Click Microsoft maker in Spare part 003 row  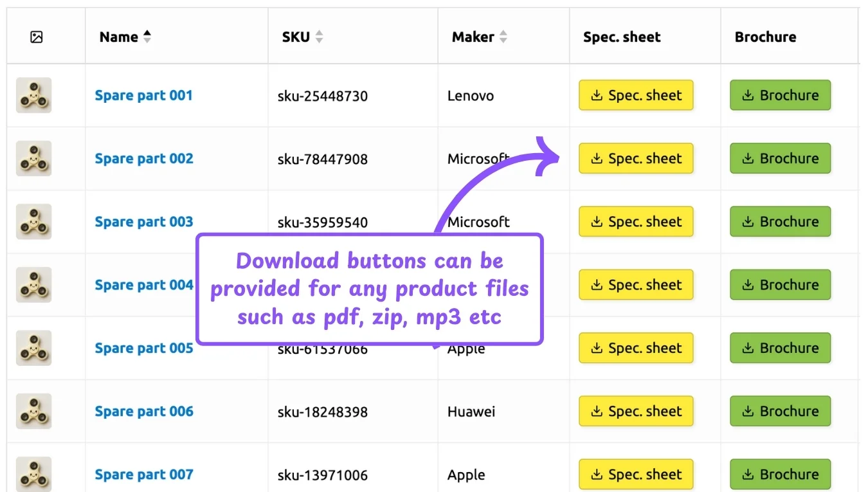coord(479,223)
